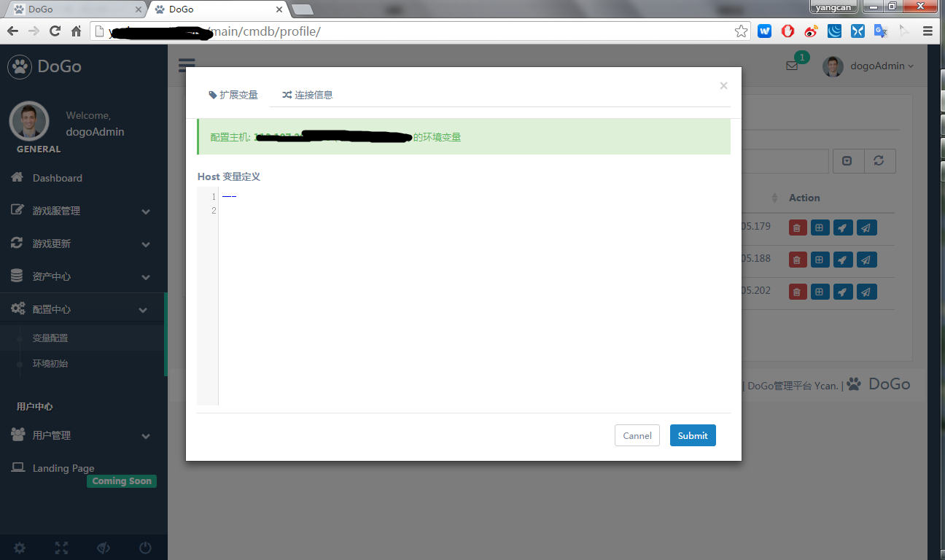The image size is (945, 560).
Task: Click the rocket icon for row 05.188
Action: [842, 260]
